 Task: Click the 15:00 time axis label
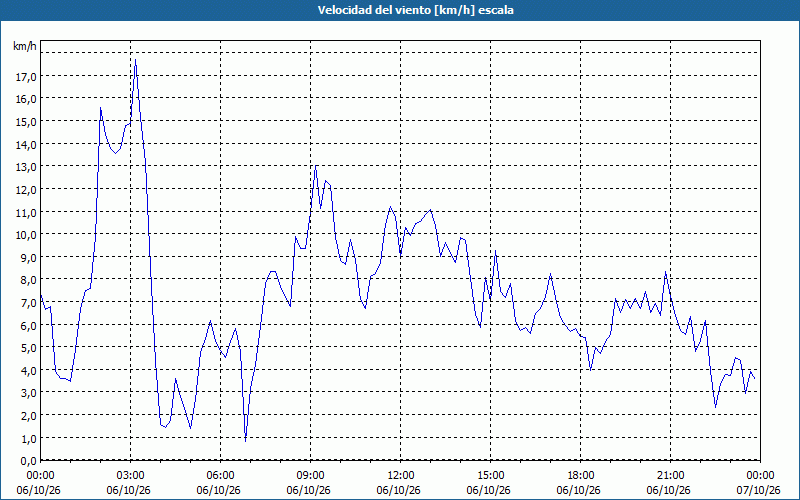(490, 476)
